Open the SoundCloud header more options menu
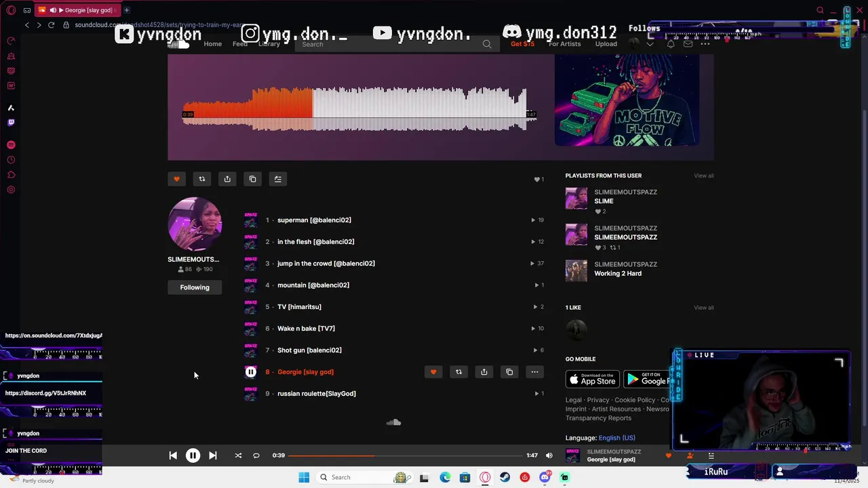The height and width of the screenshot is (488, 868). point(705,44)
